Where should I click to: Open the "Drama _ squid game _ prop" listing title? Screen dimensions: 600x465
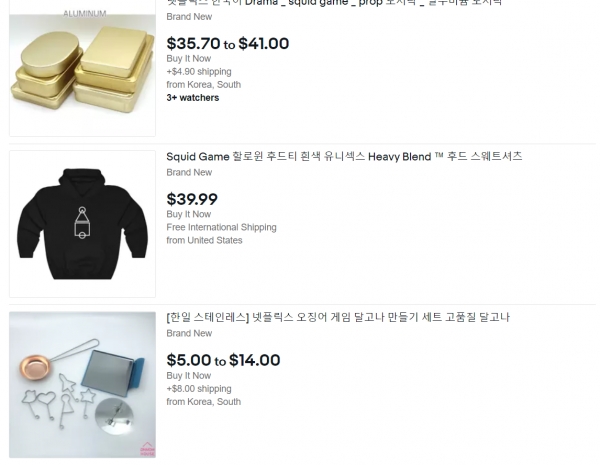(x=334, y=3)
